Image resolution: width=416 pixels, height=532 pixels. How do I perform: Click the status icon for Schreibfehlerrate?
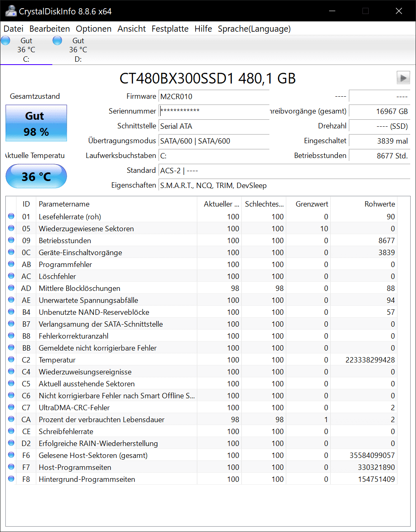(11, 431)
